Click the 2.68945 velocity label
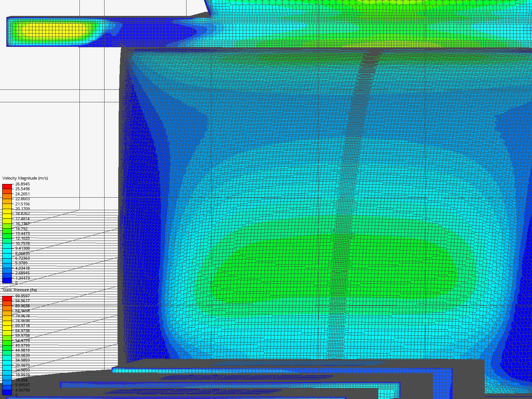 coord(23,273)
